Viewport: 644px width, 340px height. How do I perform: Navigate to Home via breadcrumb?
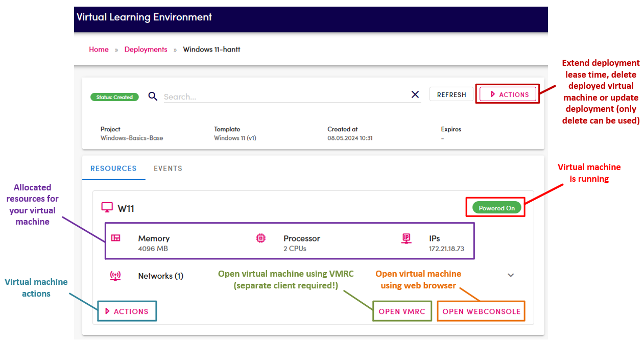[99, 49]
